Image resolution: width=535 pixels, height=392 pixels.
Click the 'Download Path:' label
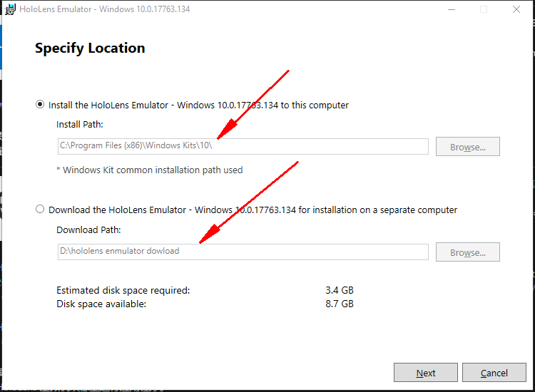[88, 229]
